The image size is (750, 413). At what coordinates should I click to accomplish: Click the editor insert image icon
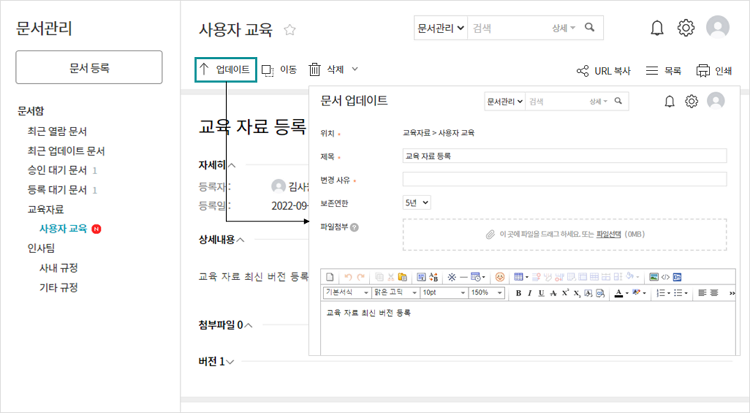pyautogui.click(x=653, y=277)
